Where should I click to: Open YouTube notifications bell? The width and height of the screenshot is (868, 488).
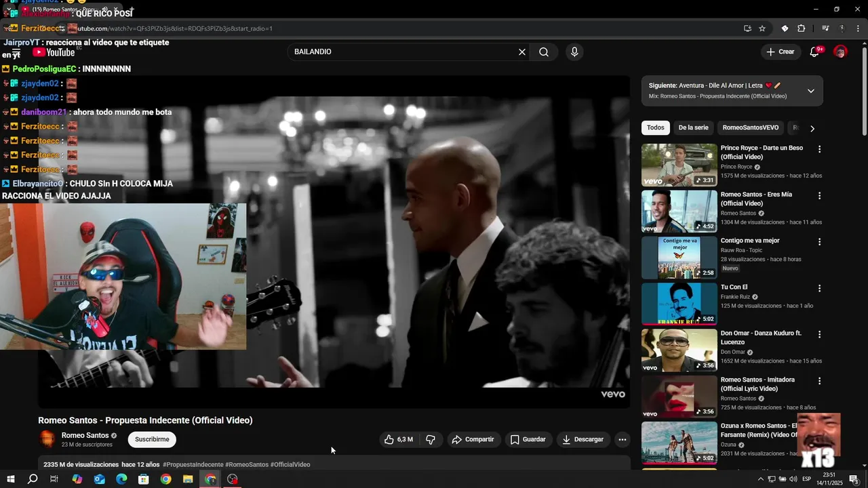click(x=815, y=52)
